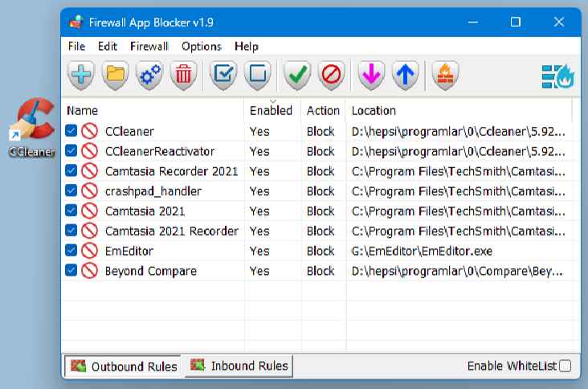Sort list by the Enabled column header
588x389 pixels.
coord(271,111)
